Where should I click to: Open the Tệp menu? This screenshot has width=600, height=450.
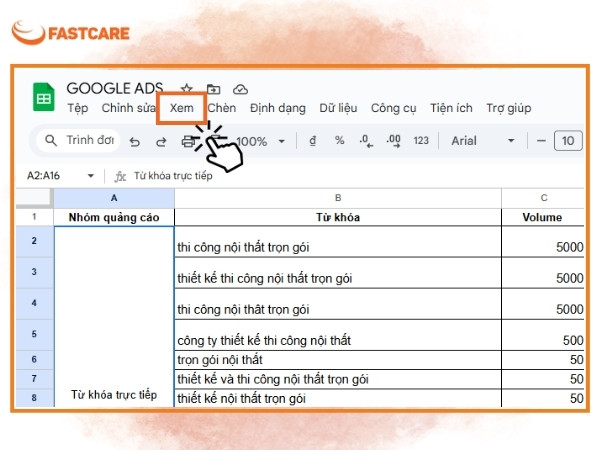pos(78,108)
